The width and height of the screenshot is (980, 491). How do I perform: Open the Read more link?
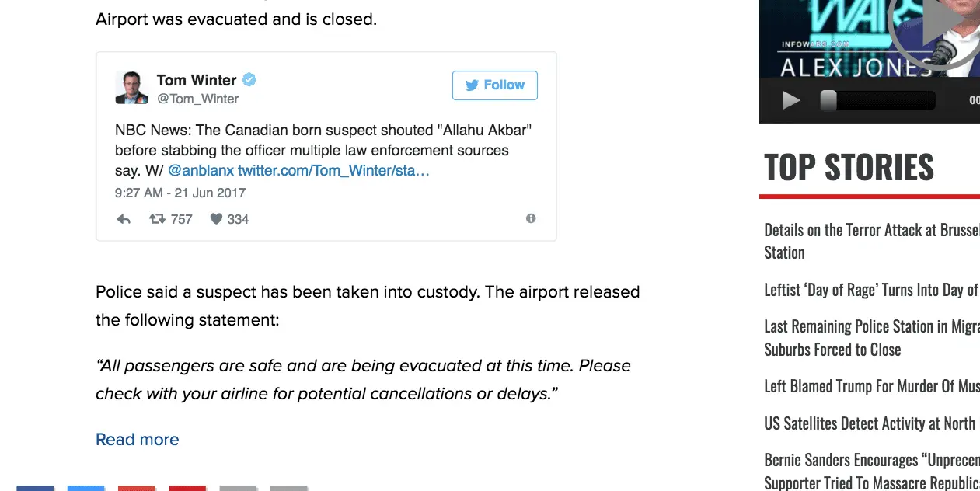pyautogui.click(x=137, y=440)
